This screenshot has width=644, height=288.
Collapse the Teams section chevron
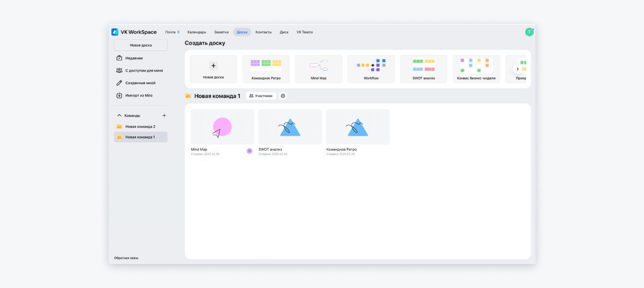point(119,116)
